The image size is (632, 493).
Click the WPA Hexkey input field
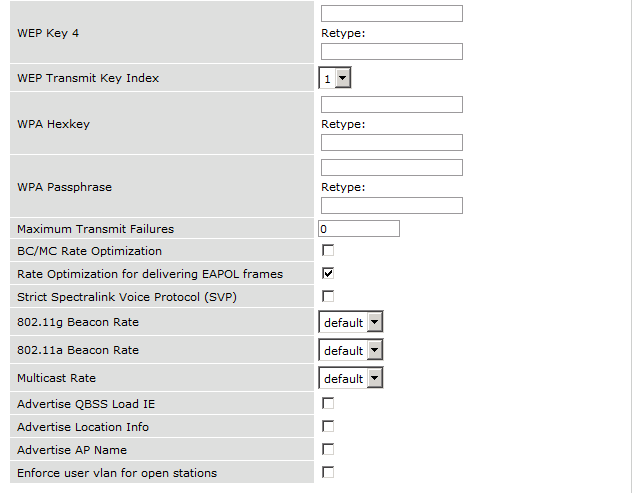click(391, 105)
